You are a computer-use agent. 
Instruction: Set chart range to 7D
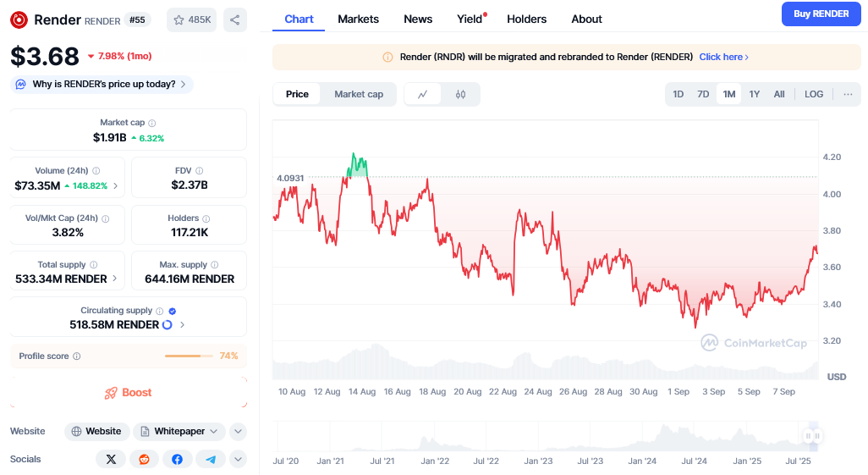703,94
